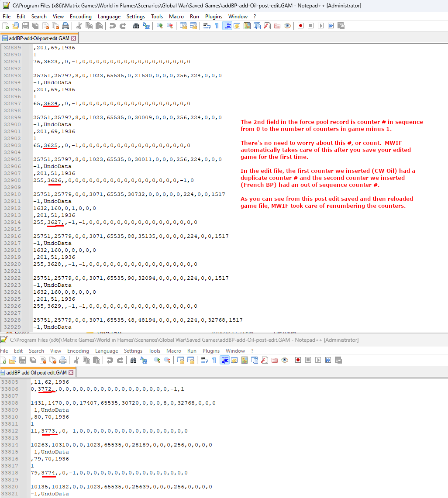The image size is (448, 498).
Task: Open Find binoculars icon in lower window
Action: pos(134,360)
